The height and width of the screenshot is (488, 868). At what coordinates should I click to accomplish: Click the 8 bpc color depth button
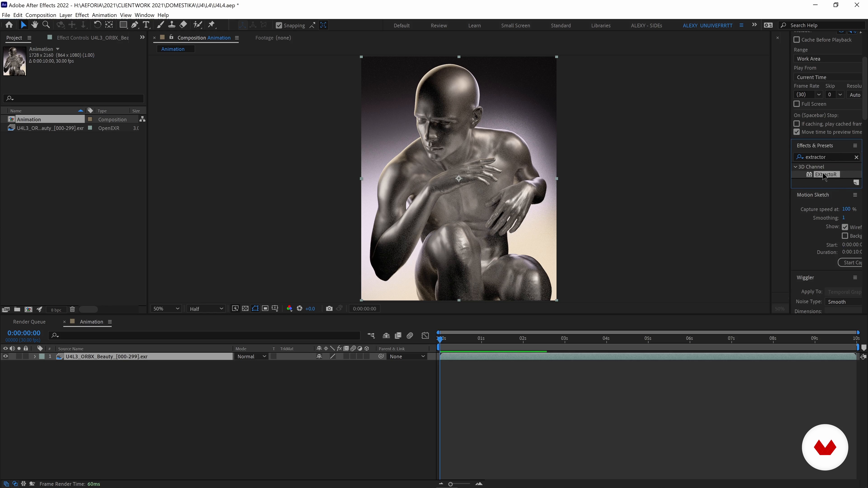point(56,310)
